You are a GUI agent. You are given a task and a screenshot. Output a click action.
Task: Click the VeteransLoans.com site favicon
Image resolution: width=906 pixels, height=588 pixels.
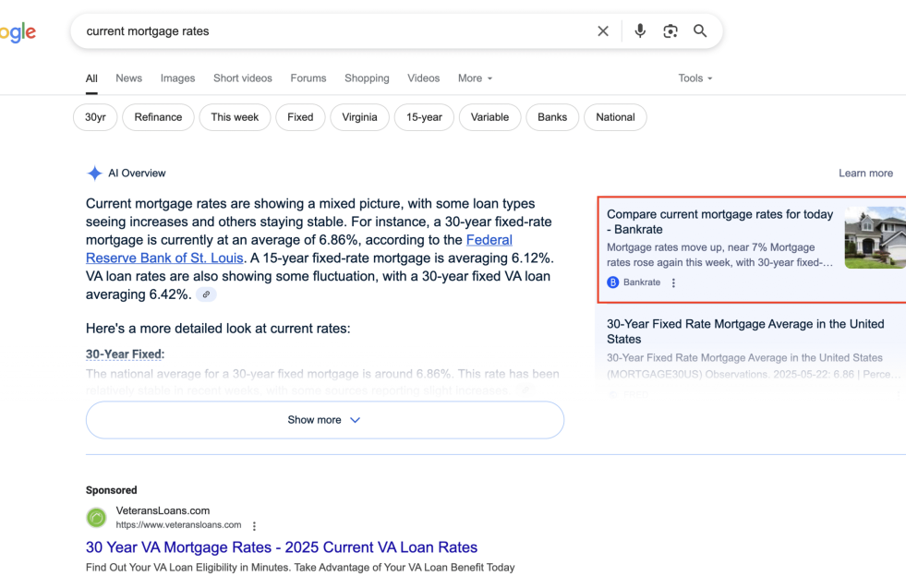tap(96, 518)
